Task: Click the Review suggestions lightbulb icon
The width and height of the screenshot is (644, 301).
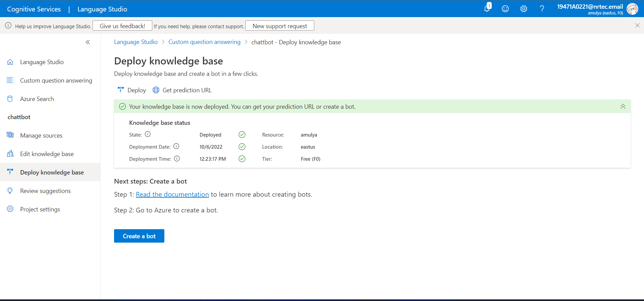Action: click(x=10, y=191)
